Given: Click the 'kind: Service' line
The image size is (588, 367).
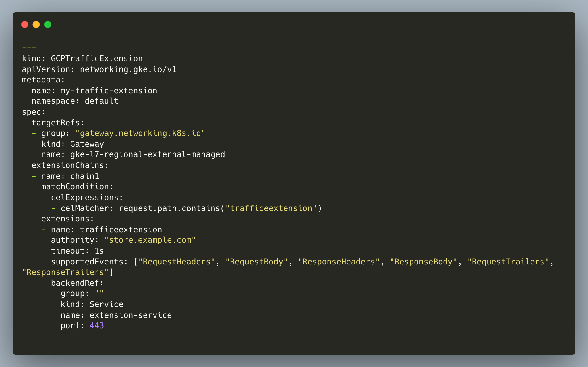Looking at the screenshot, I should coord(92,304).
